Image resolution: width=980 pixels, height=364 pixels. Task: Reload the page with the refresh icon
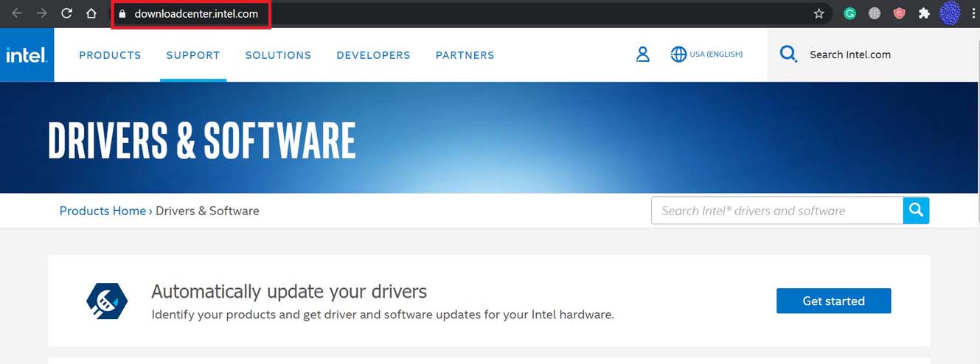(66, 13)
